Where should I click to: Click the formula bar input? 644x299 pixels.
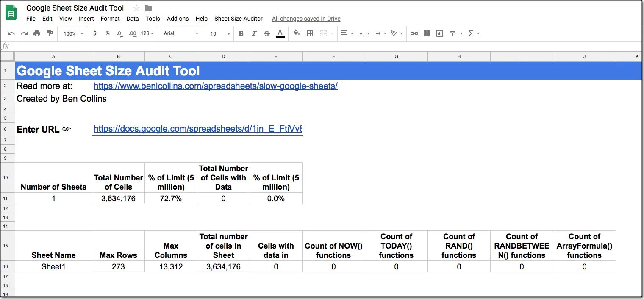(x=328, y=46)
